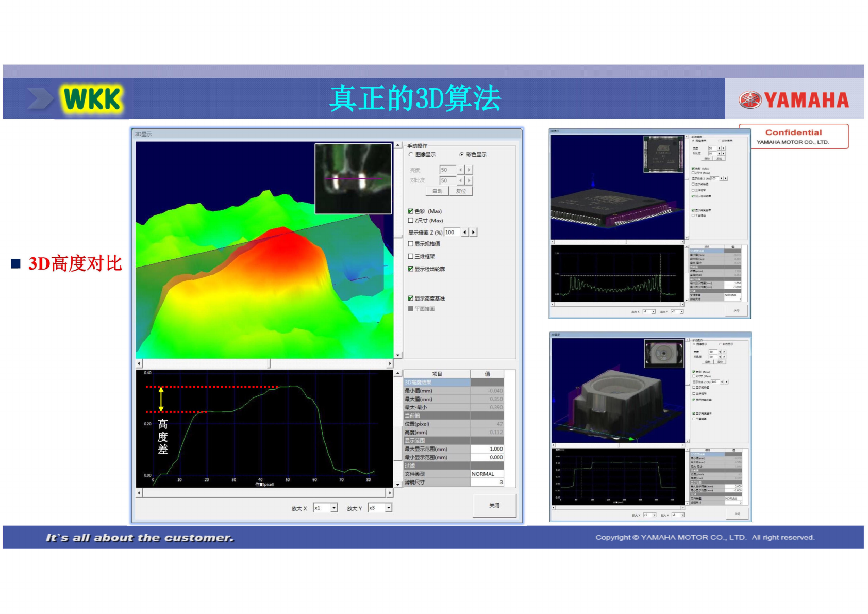
Task: Click the profile graph scrollbar right arrow
Action: 390,493
